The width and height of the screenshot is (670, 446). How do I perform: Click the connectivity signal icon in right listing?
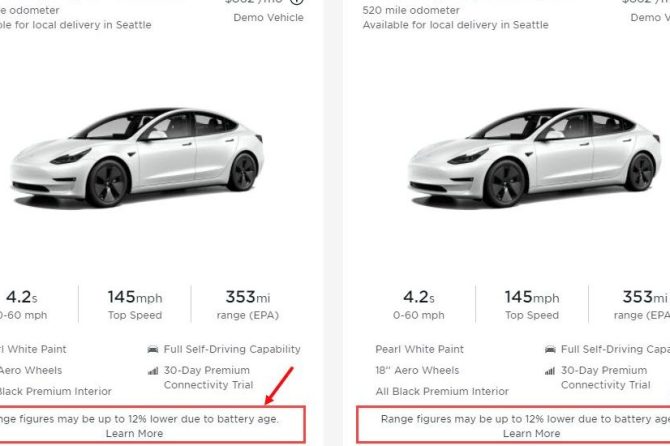point(550,371)
